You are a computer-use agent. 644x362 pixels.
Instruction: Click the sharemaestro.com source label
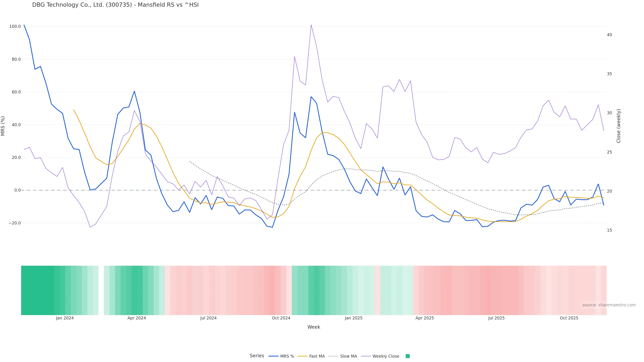coord(609,305)
